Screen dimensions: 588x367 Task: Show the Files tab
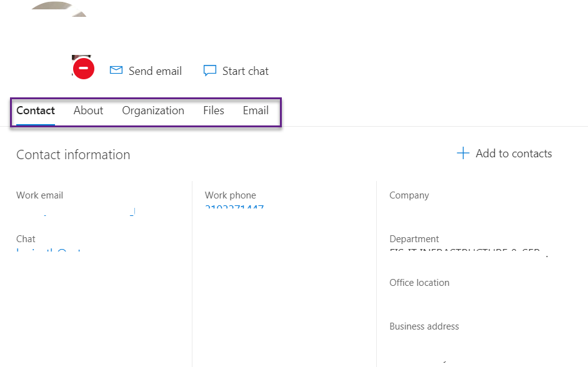pyautogui.click(x=214, y=110)
